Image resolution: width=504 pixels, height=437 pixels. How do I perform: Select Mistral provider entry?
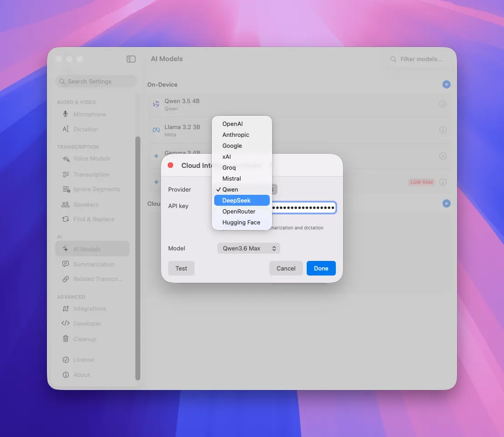[x=242, y=179]
